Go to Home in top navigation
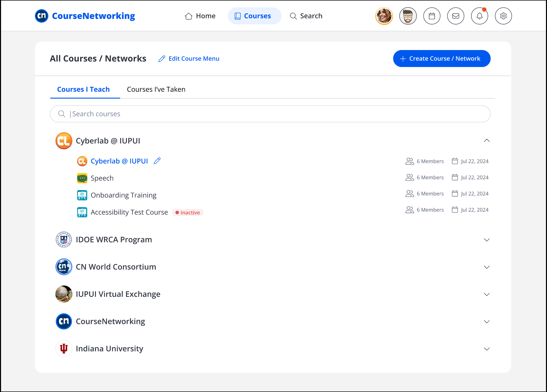 (200, 16)
